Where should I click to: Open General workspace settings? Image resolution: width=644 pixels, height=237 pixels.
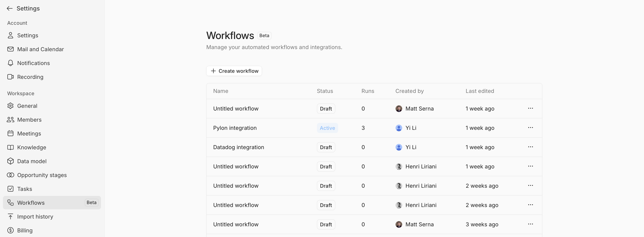pyautogui.click(x=52, y=106)
